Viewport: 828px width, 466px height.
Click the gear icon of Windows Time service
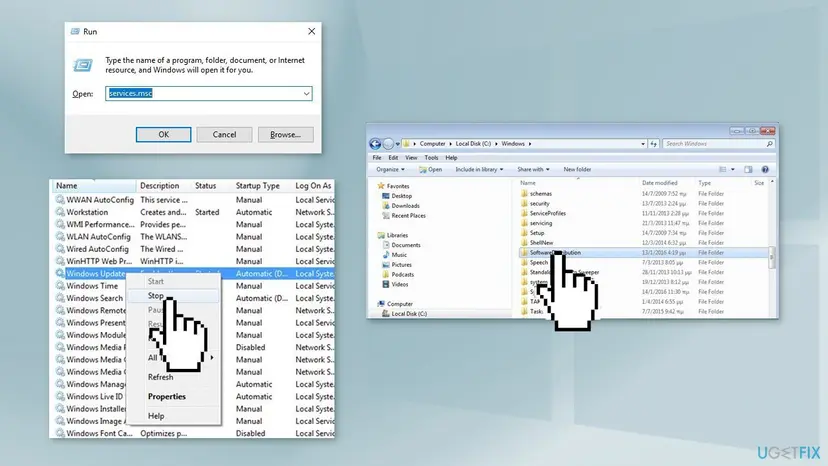[60, 286]
